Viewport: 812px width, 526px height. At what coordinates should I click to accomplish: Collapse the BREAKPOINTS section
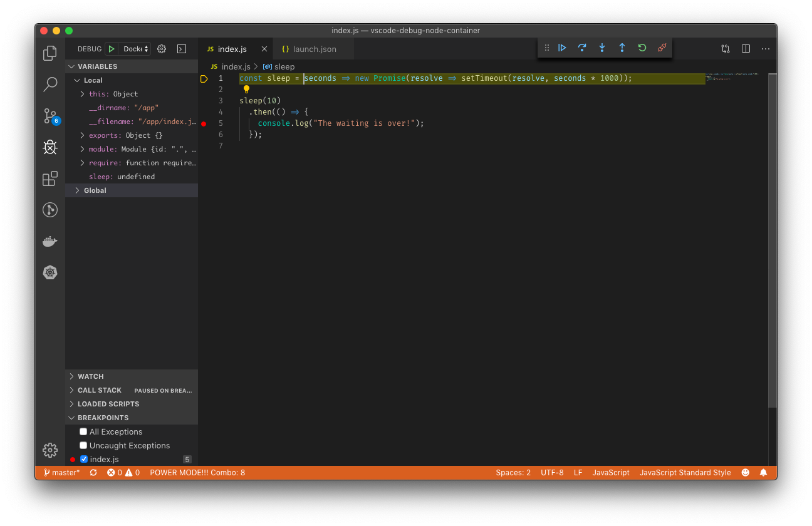[132, 418]
